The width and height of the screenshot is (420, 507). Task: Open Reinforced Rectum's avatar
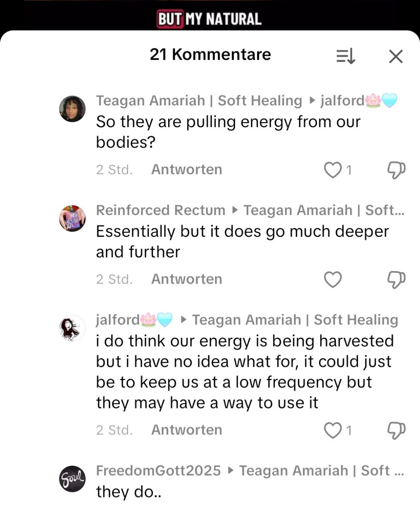[x=72, y=218]
